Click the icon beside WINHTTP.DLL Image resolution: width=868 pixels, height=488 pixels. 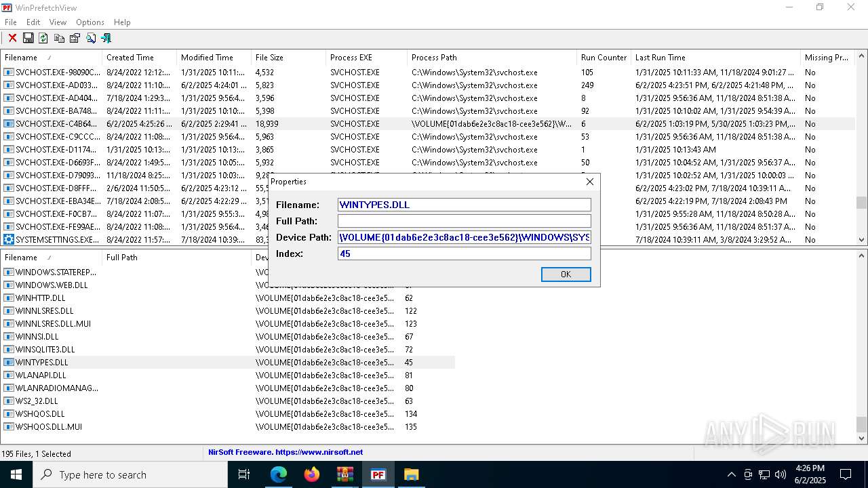[x=9, y=298]
